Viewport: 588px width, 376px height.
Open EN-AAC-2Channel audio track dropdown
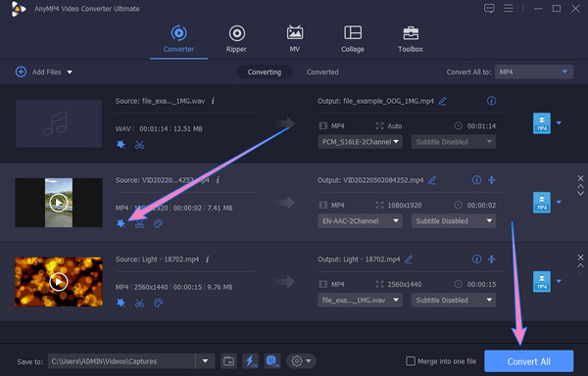tap(360, 221)
